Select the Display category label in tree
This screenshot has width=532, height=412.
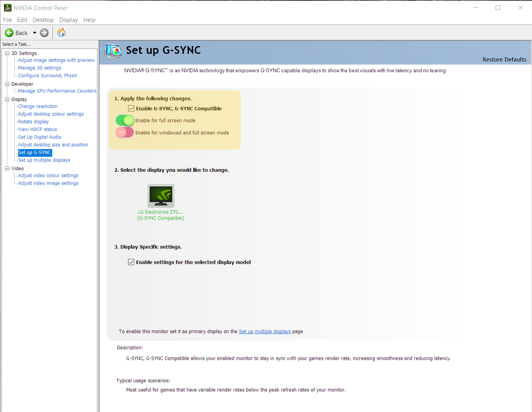pyautogui.click(x=19, y=99)
